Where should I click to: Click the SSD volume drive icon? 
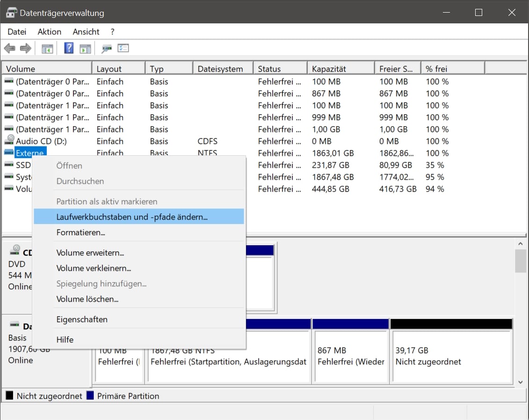tap(9, 165)
